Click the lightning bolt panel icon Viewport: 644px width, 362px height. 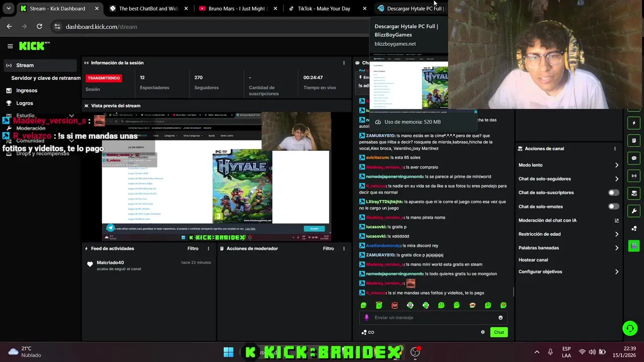634,123
